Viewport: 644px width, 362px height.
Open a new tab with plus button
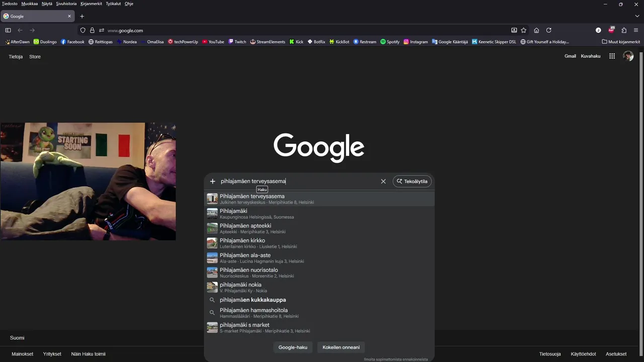click(x=82, y=16)
